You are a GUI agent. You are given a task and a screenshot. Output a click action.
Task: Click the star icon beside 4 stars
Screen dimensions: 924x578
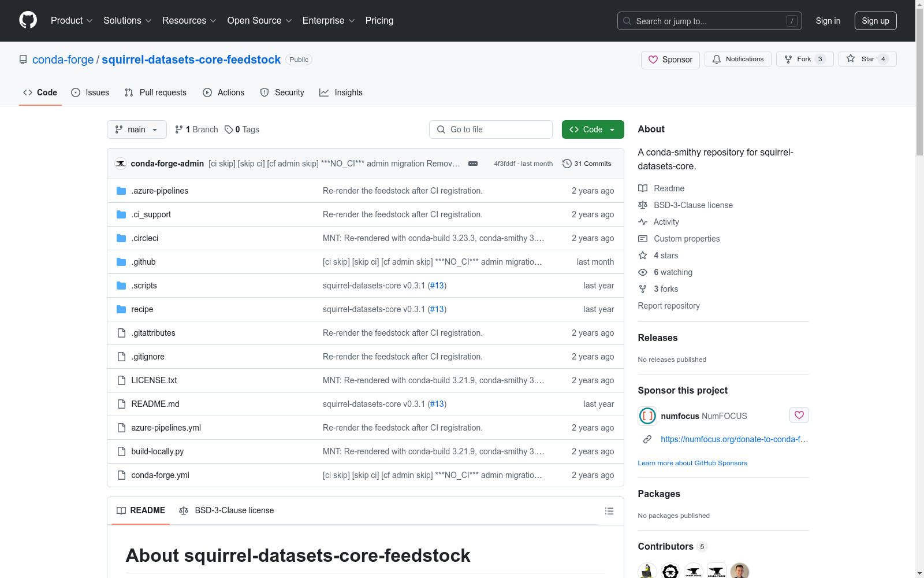[643, 255]
